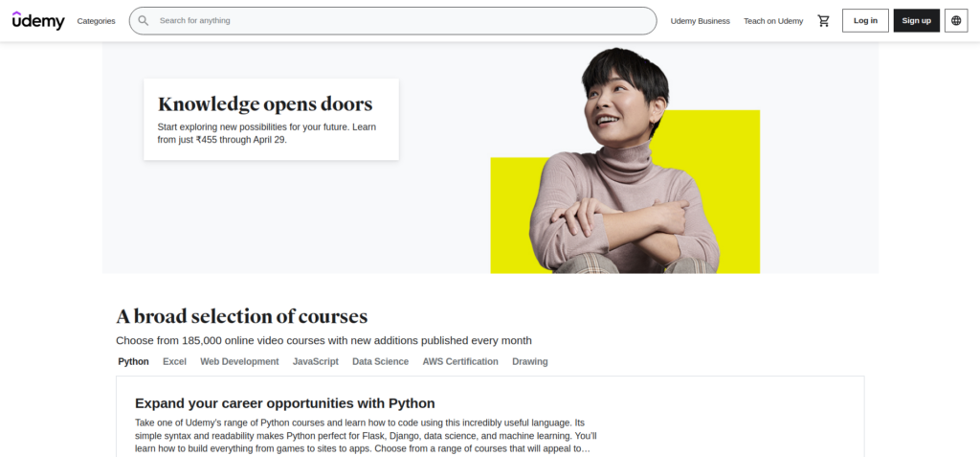Click the magnifier search icon
The image size is (980, 457).
pos(144,21)
